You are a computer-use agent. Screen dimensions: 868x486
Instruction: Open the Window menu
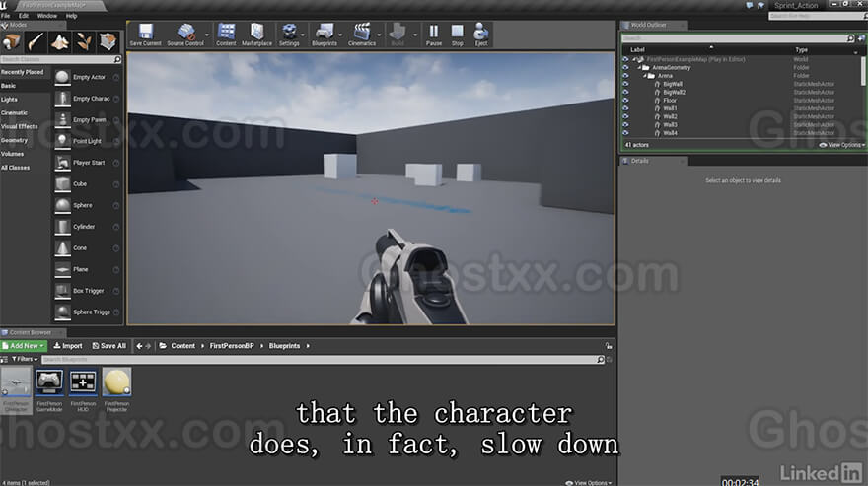[x=47, y=16]
